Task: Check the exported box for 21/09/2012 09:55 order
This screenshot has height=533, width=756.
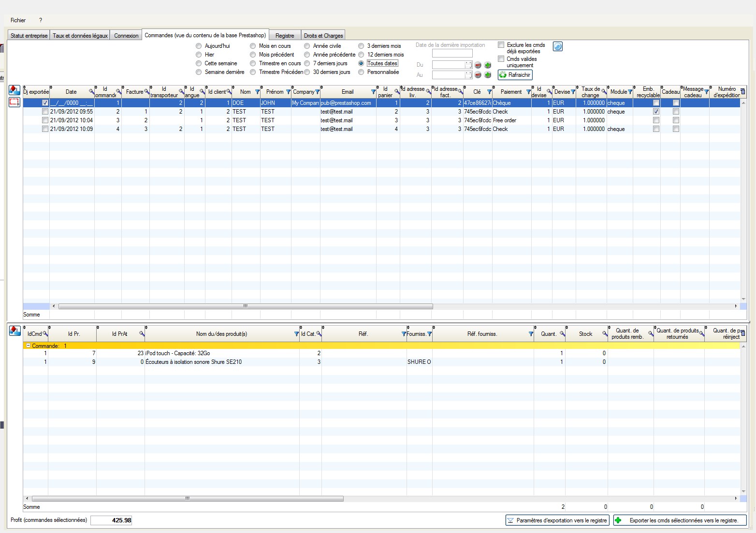Action: click(45, 112)
